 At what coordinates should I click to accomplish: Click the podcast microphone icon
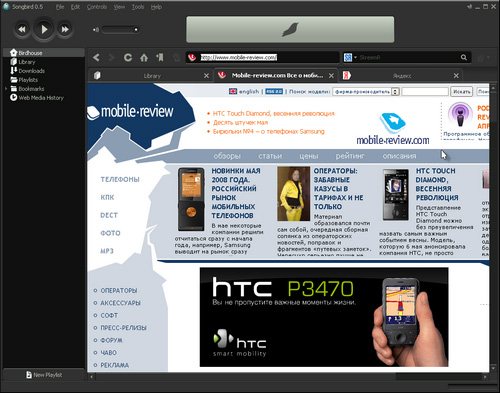click(x=460, y=115)
